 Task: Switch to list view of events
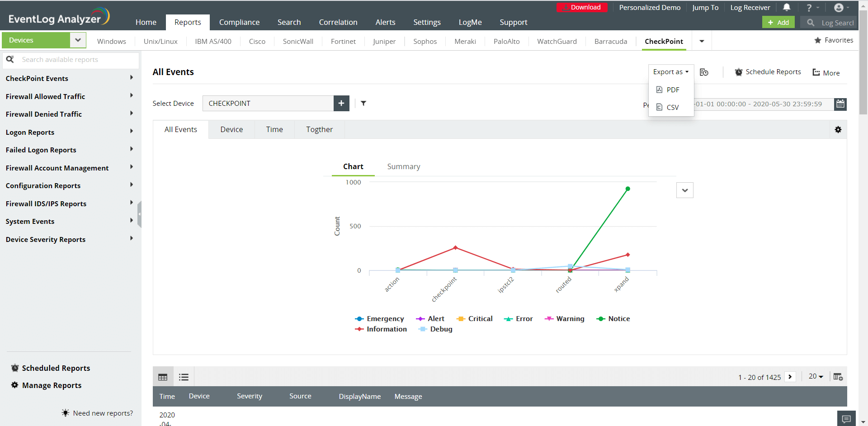tap(184, 377)
